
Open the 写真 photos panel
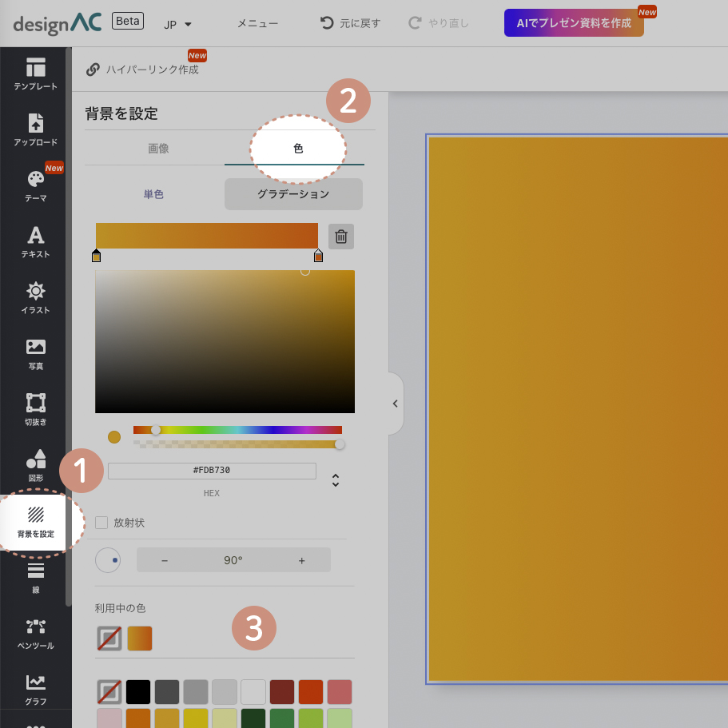click(x=35, y=353)
